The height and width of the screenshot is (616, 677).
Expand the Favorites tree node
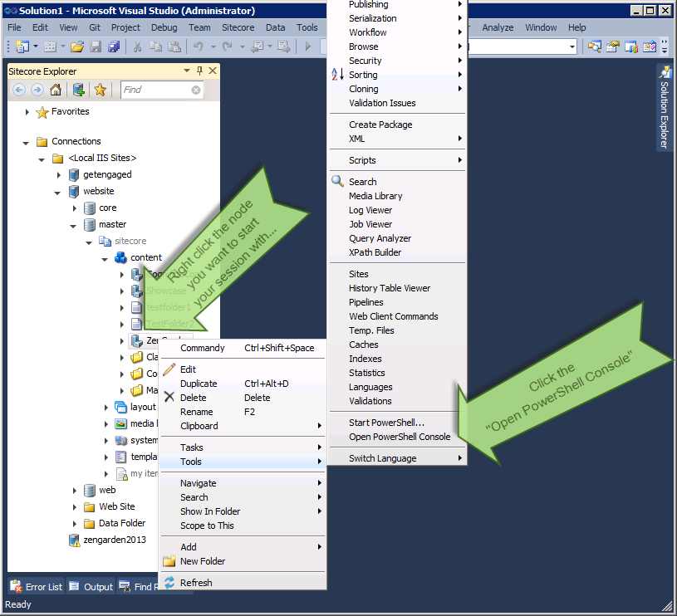(x=27, y=112)
